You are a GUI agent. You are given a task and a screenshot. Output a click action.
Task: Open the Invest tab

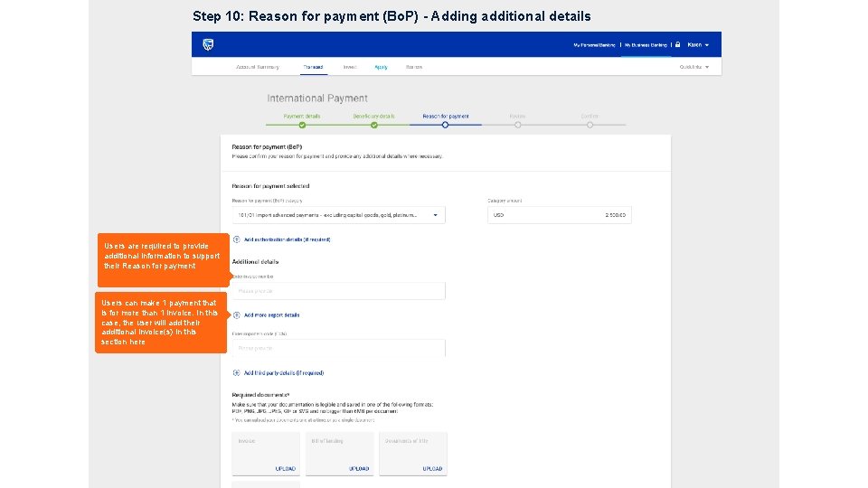350,67
